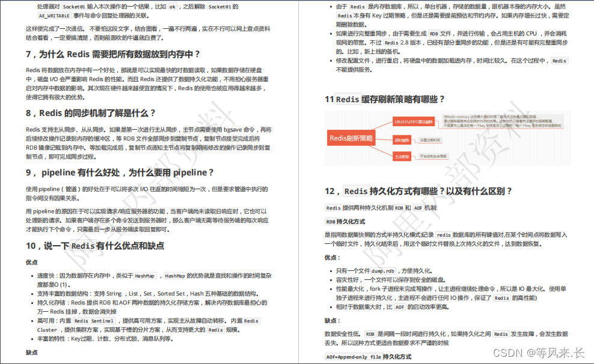Click the red "Redis刷新策略" mind map root node
Image resolution: width=594 pixels, height=364 pixels.
[351, 138]
